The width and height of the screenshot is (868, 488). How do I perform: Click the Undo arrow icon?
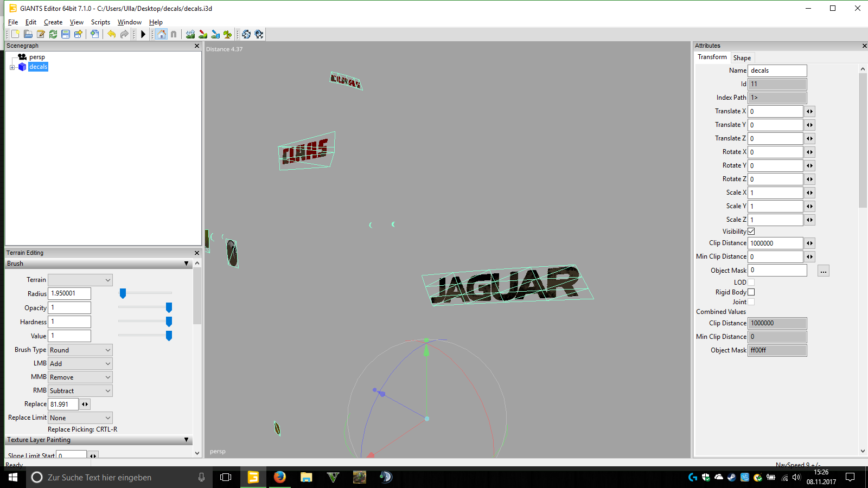coord(111,34)
